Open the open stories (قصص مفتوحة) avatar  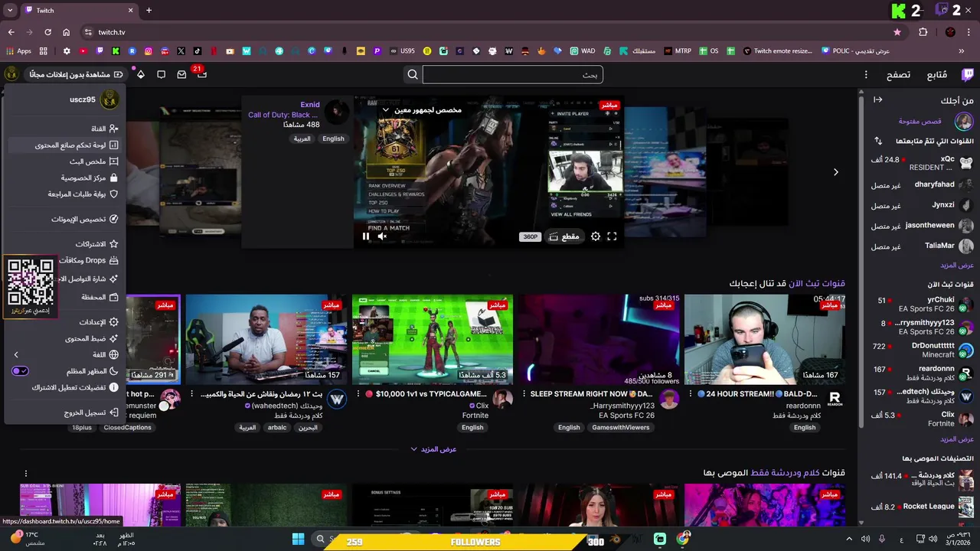[x=964, y=121]
